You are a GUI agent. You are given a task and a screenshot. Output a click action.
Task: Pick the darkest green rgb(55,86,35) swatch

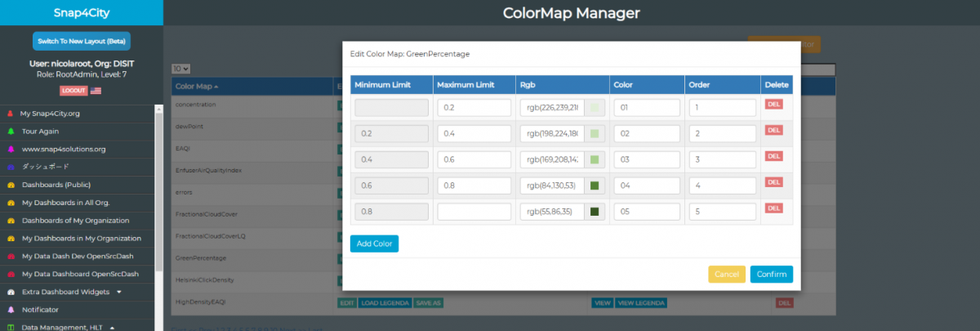tap(595, 212)
